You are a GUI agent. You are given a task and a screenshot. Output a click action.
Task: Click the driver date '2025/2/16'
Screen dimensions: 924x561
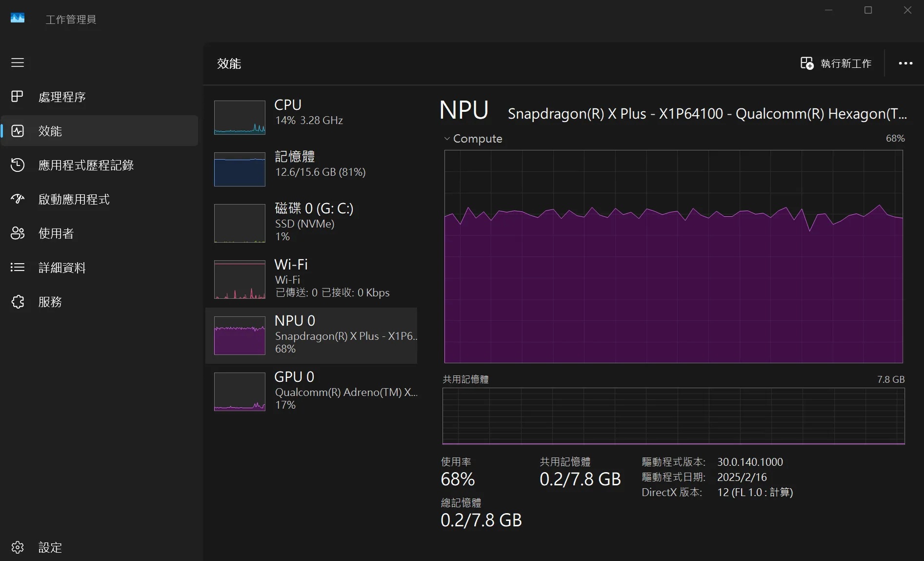pyautogui.click(x=742, y=477)
